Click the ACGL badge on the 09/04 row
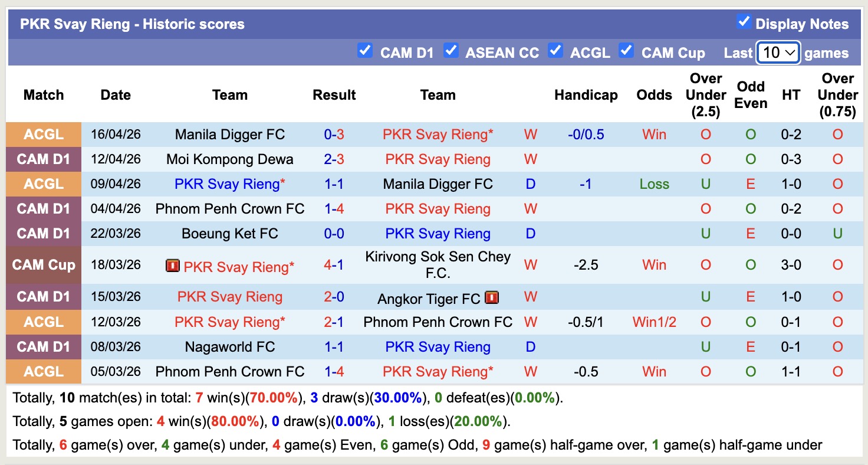 coord(43,184)
